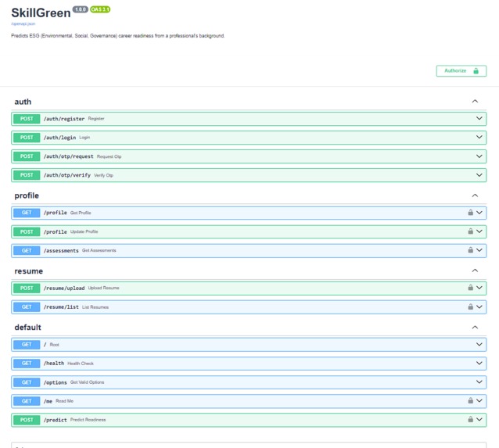The width and height of the screenshot is (499, 448).
Task: Click the /resume/list path text
Action: tap(61, 307)
